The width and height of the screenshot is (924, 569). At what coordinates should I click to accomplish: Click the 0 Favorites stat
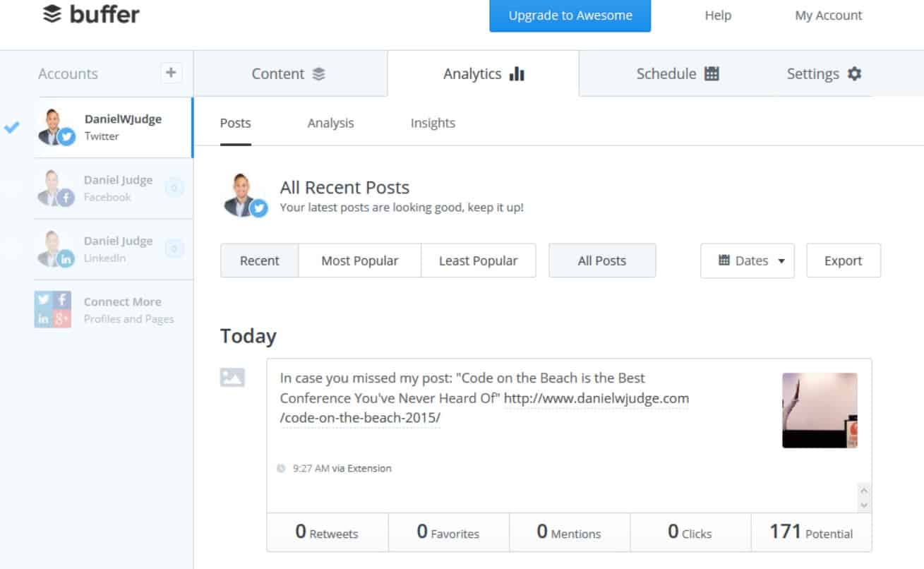[x=448, y=532]
